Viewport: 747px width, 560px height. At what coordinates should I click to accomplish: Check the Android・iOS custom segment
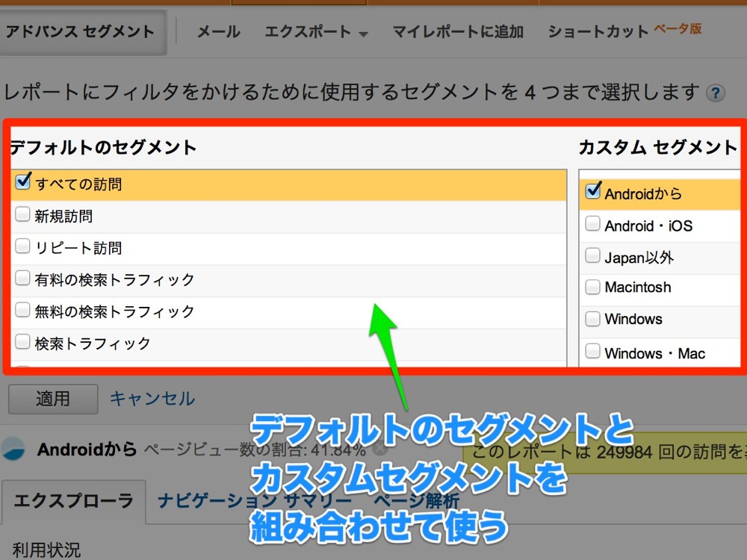(x=592, y=223)
